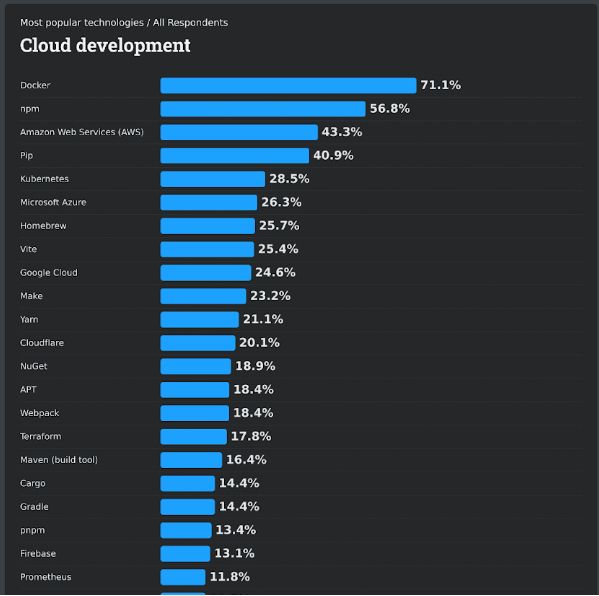Click the Homebrew bar

[x=207, y=226]
